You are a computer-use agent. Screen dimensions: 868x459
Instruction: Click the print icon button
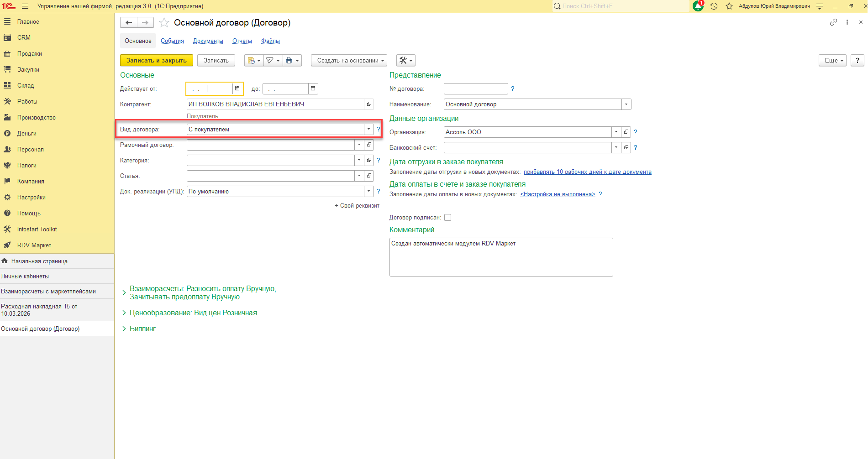pos(289,61)
